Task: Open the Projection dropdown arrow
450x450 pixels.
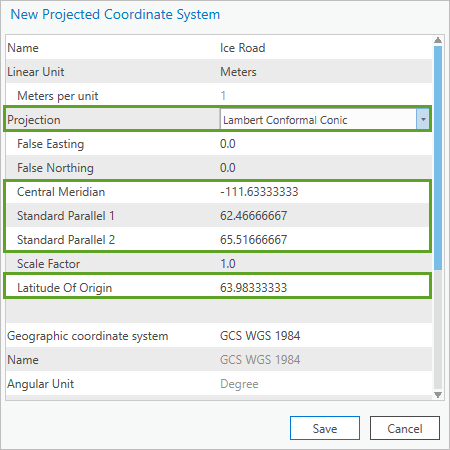Action: point(423,119)
